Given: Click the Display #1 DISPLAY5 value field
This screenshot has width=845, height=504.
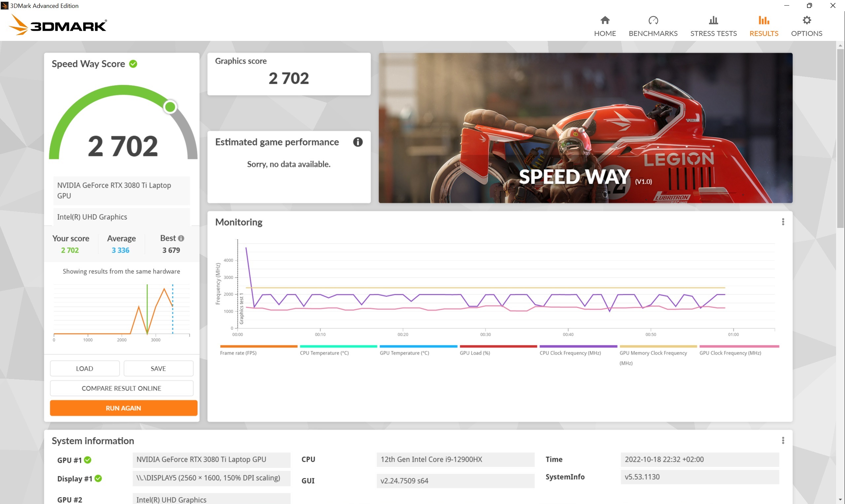Looking at the screenshot, I should (211, 478).
